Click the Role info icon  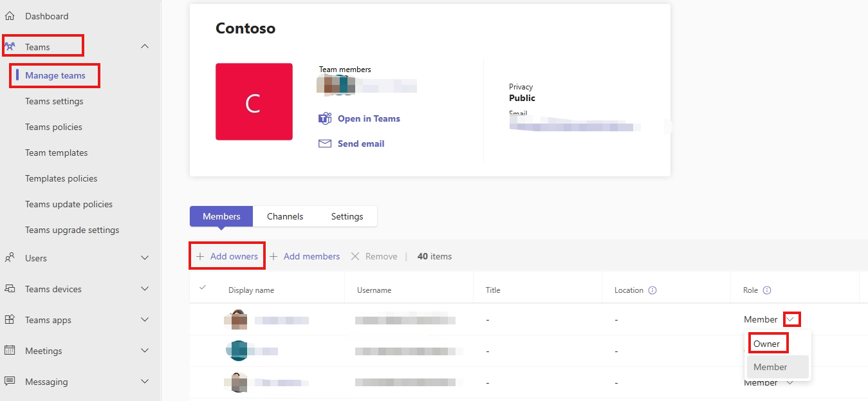(767, 290)
